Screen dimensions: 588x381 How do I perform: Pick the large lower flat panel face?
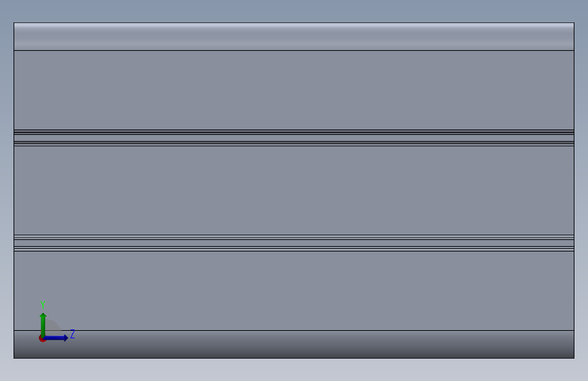pos(294,291)
